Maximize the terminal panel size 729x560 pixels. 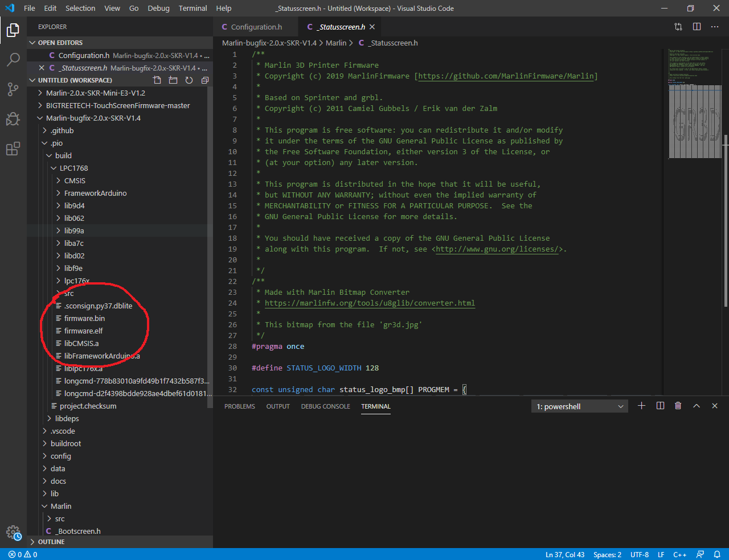[x=696, y=406]
